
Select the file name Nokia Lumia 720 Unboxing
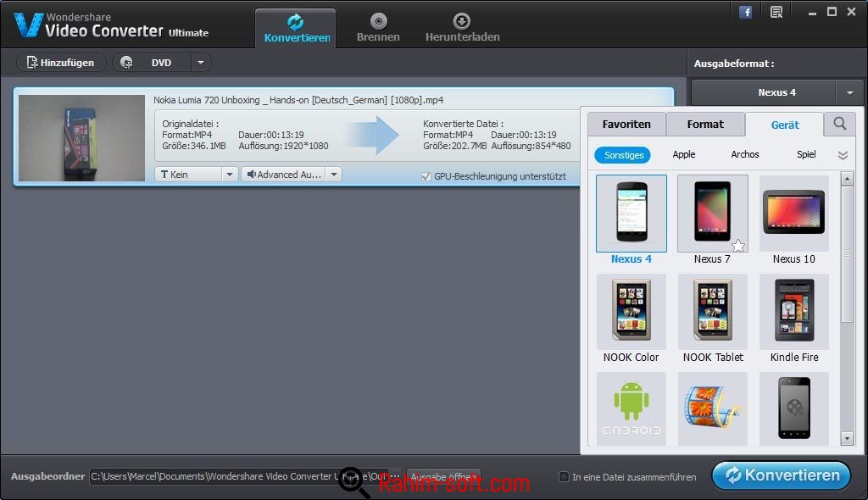click(x=298, y=100)
